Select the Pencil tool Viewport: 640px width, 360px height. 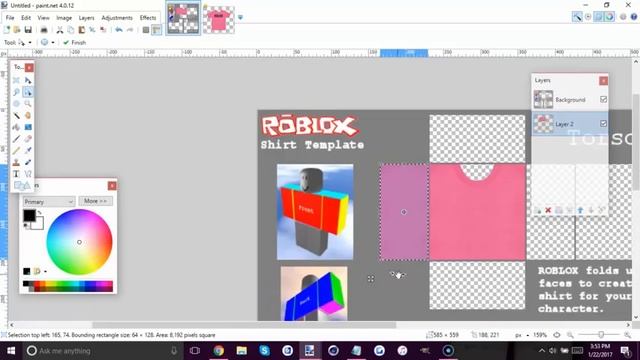click(x=16, y=151)
